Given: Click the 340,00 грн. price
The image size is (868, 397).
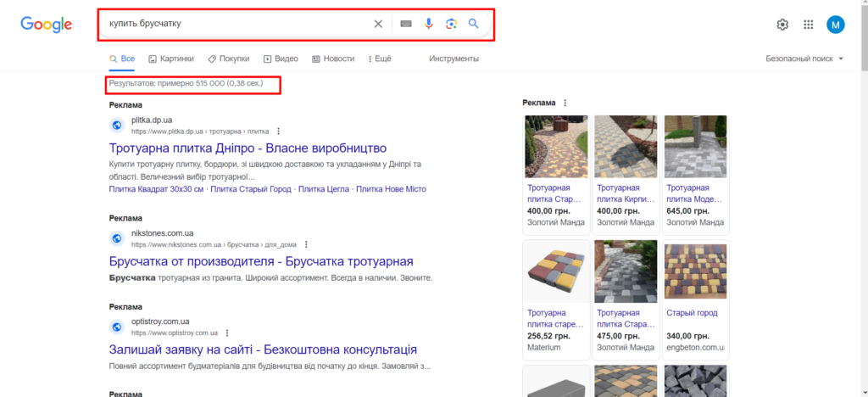Looking at the screenshot, I should (x=687, y=336).
